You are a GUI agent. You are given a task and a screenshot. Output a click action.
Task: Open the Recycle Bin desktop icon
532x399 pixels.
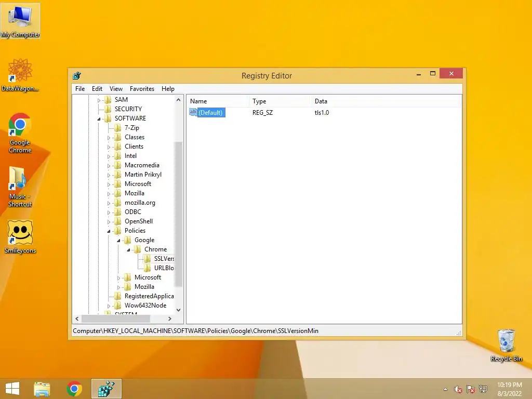(506, 345)
